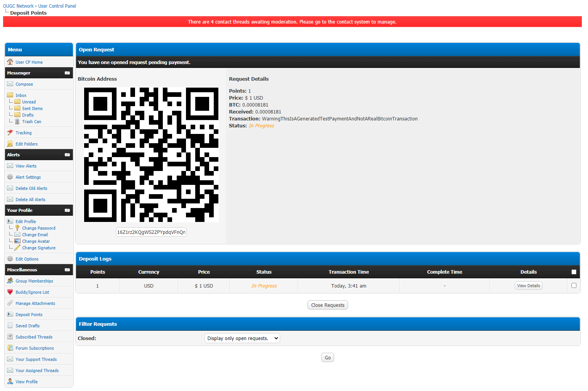Click the Change Avatar picture icon
The height and width of the screenshot is (391, 588).
coord(17,241)
